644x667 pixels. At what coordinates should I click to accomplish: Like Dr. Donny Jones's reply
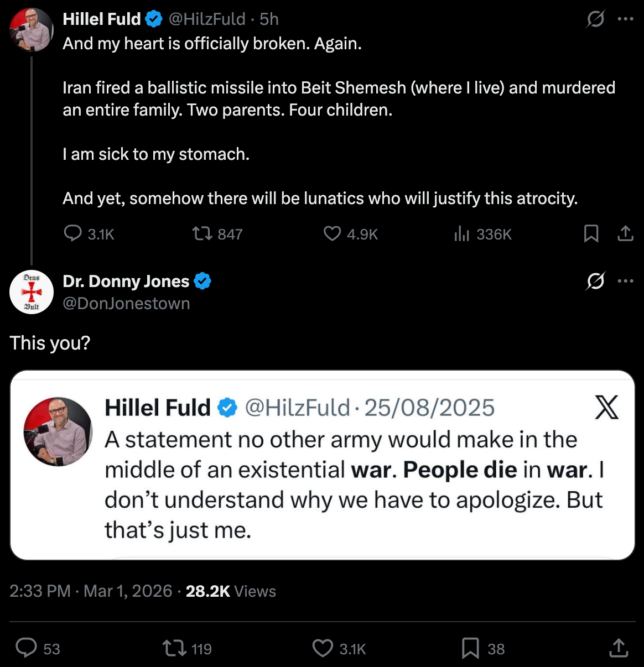(323, 648)
